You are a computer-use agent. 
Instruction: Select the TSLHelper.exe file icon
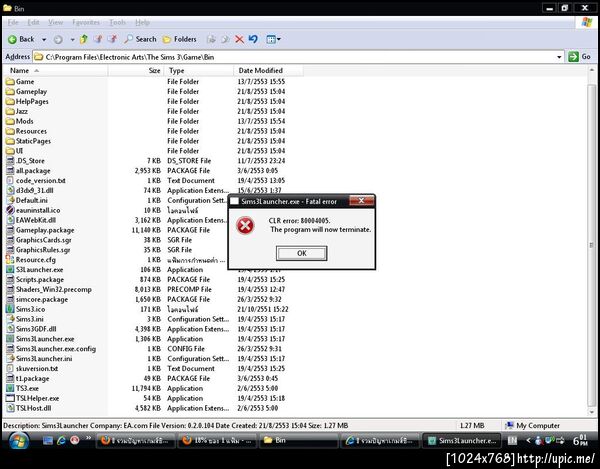click(10, 398)
